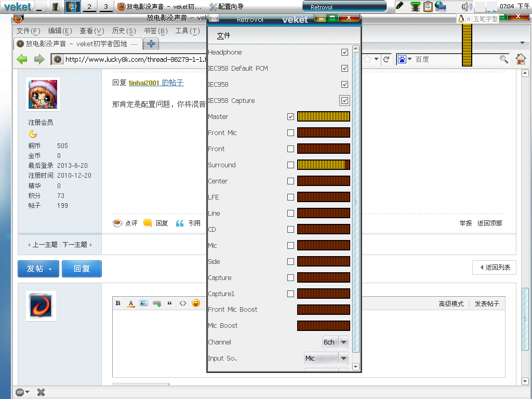Uncheck the Master channel checkbox

[290, 117]
